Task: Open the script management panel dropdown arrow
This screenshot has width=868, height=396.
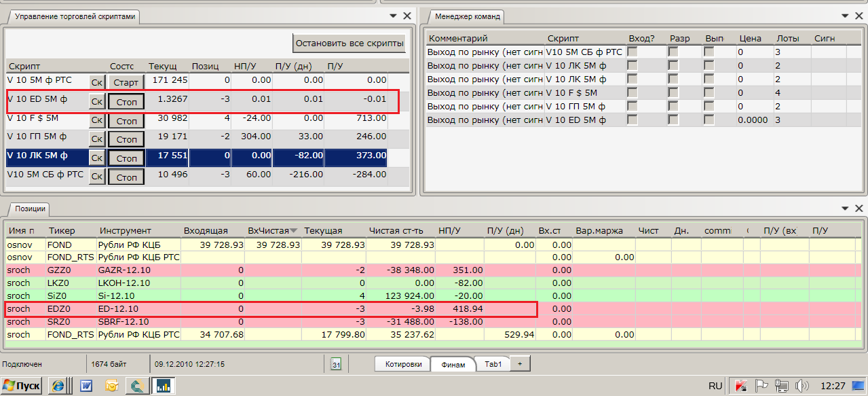Action: point(394,16)
